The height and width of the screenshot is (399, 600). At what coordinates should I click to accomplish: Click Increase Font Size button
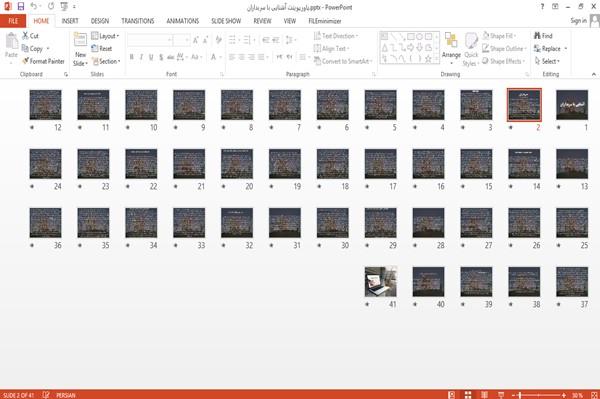pos(196,40)
